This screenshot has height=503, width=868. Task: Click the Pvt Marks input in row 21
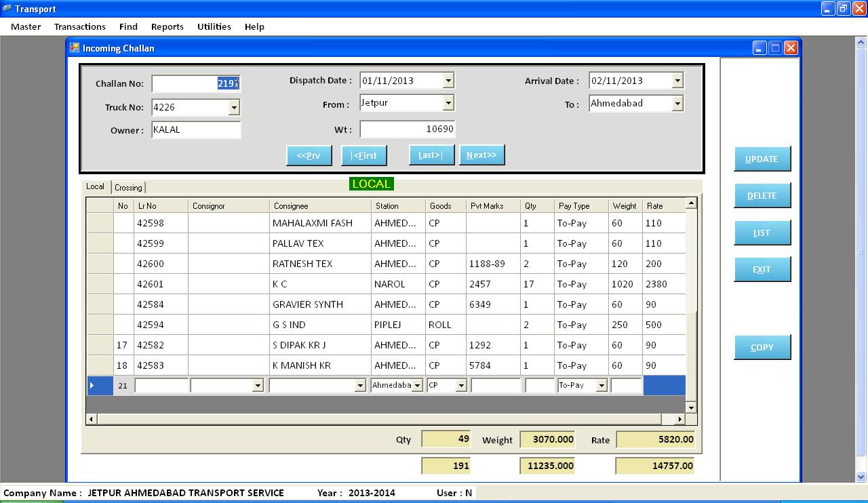click(x=496, y=385)
